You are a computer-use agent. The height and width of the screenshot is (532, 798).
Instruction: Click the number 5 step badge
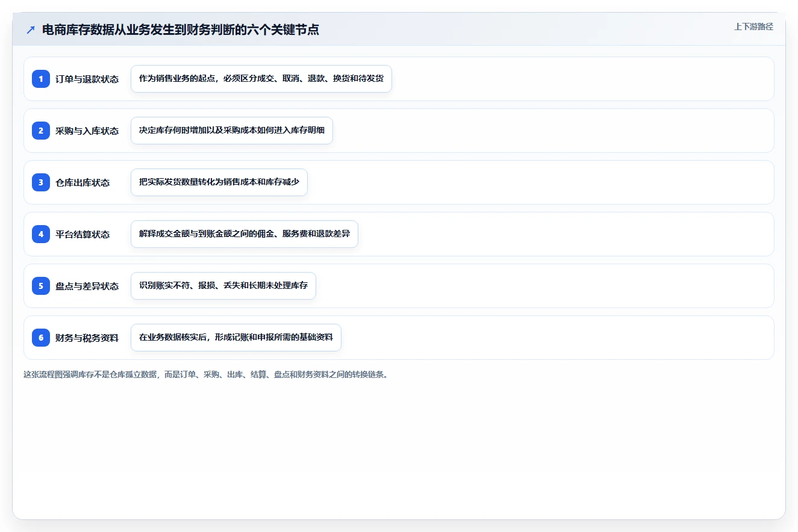point(41,286)
